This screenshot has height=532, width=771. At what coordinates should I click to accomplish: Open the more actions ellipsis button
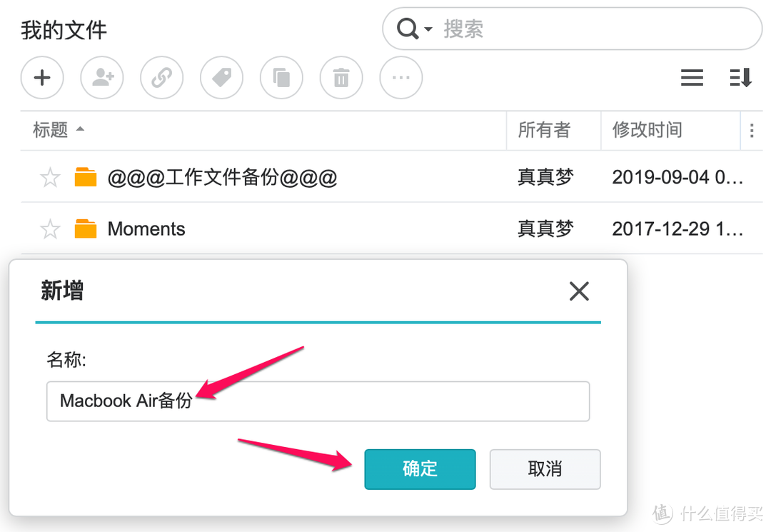coord(401,78)
